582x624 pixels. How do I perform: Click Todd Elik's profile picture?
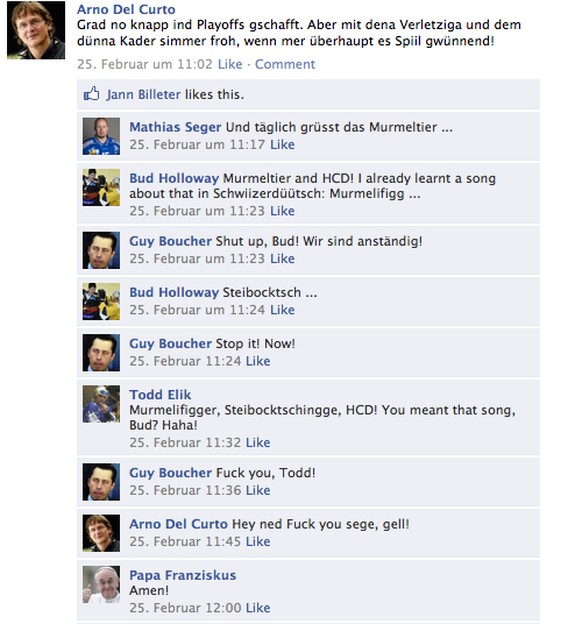pyautogui.click(x=101, y=404)
